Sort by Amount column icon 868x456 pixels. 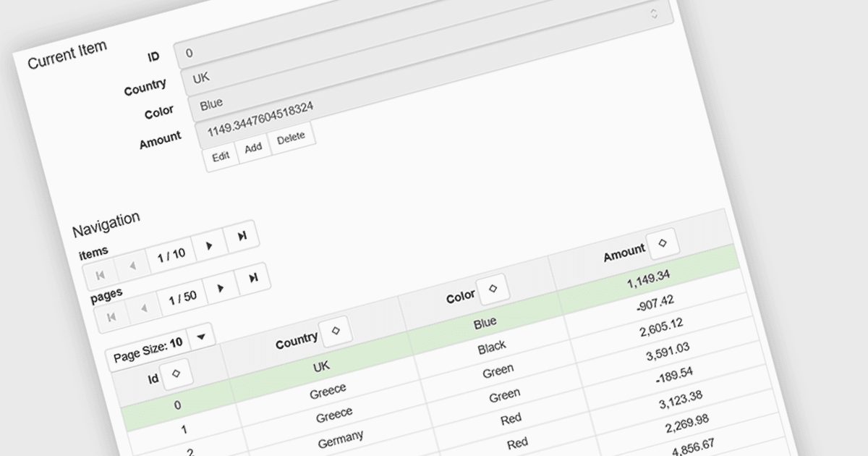click(x=663, y=244)
